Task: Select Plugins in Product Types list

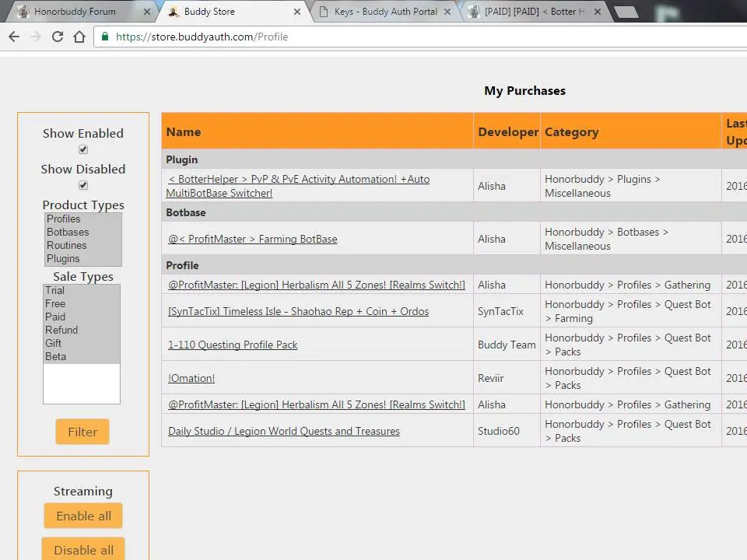Action: pos(83,258)
